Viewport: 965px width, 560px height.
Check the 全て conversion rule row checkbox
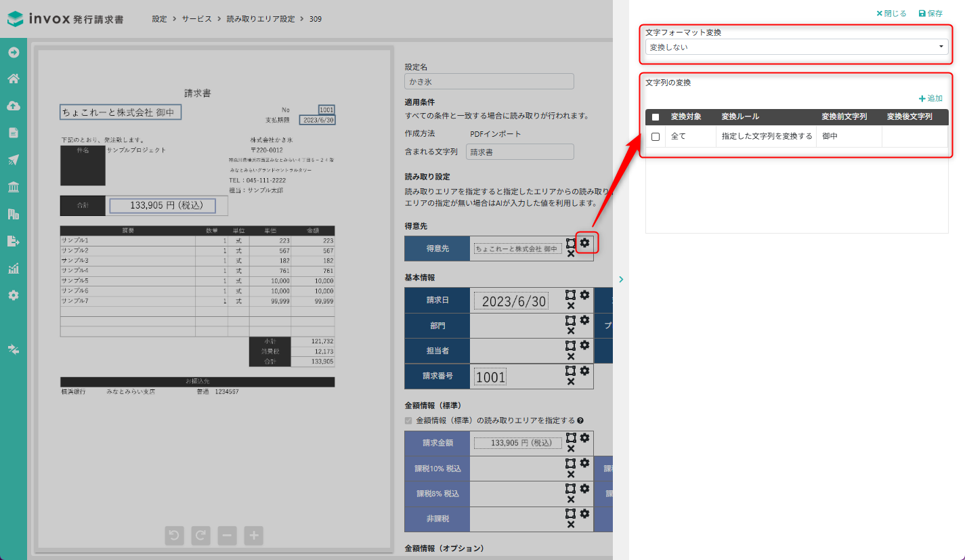tap(655, 137)
